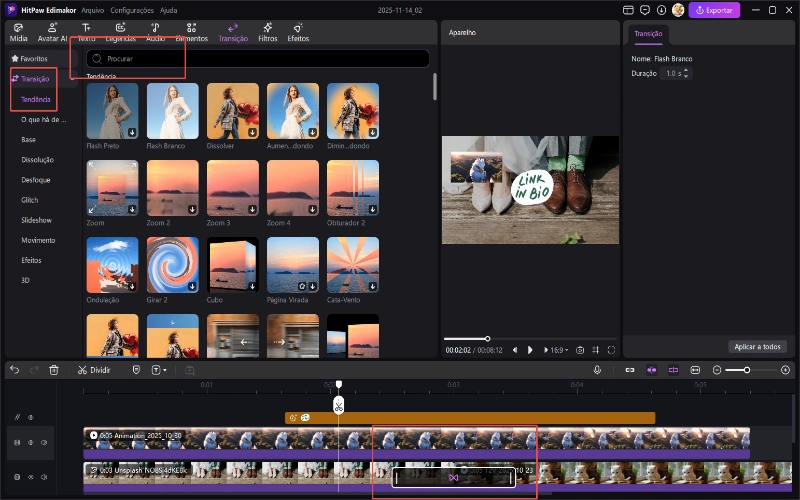Select the Base category
The width and height of the screenshot is (800, 500).
pyautogui.click(x=29, y=139)
